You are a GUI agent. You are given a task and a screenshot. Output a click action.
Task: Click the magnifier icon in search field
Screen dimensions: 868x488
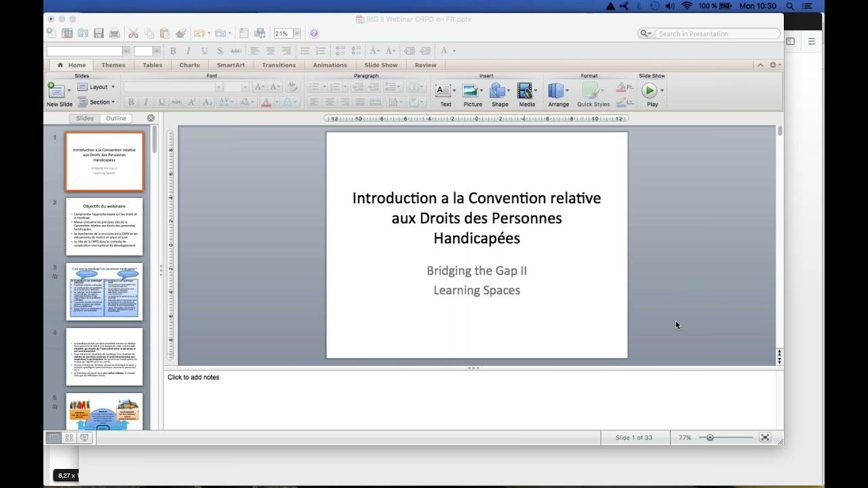pyautogui.click(x=644, y=33)
